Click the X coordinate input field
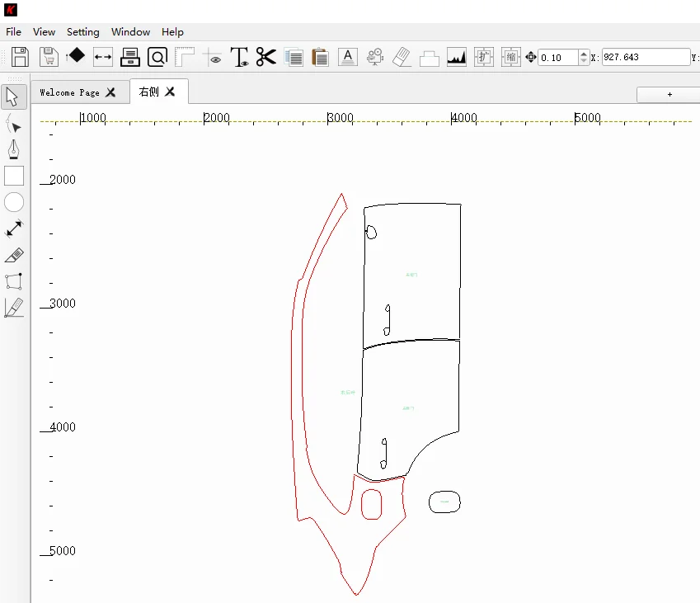This screenshot has width=700, height=603. (x=646, y=57)
